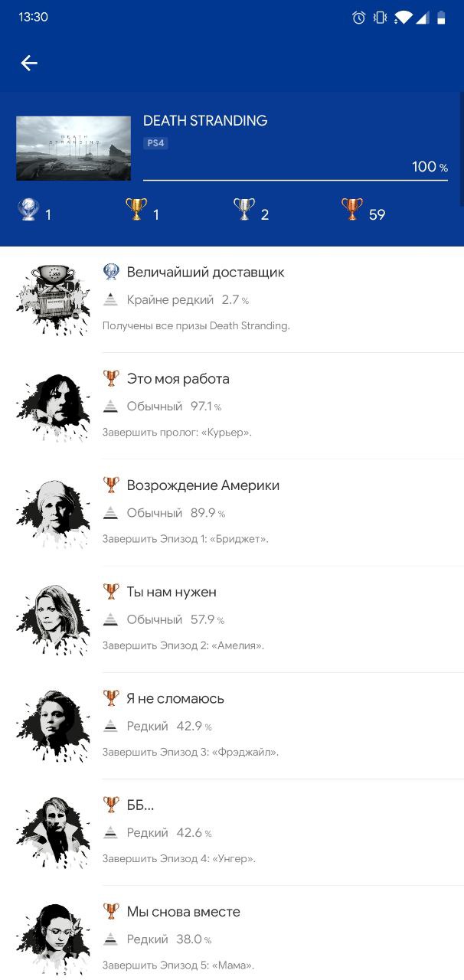Click the bronze trophy icon beside Это моя работа
The image size is (464, 980).
click(111, 378)
